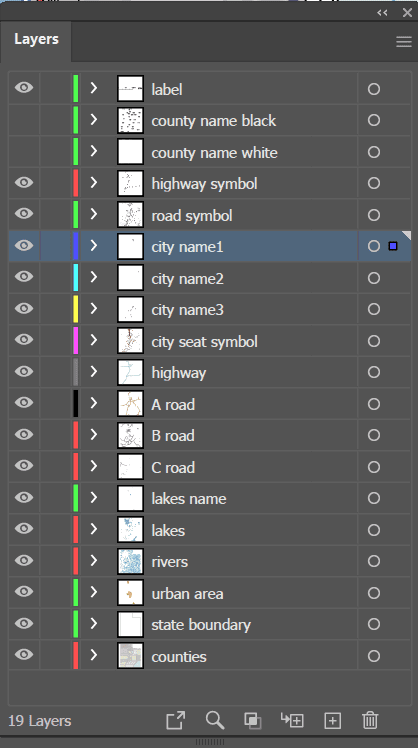
Task: Hide the highway symbol layer
Action: (x=24, y=183)
